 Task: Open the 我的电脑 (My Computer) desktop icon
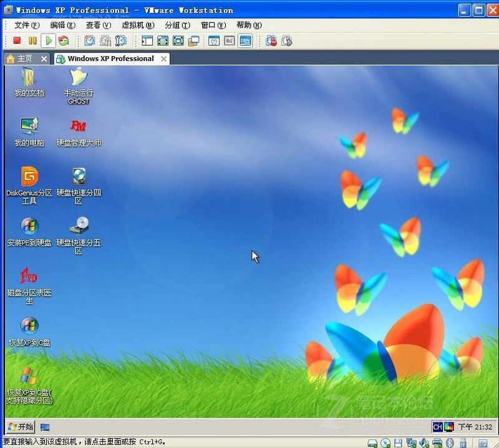tap(29, 127)
